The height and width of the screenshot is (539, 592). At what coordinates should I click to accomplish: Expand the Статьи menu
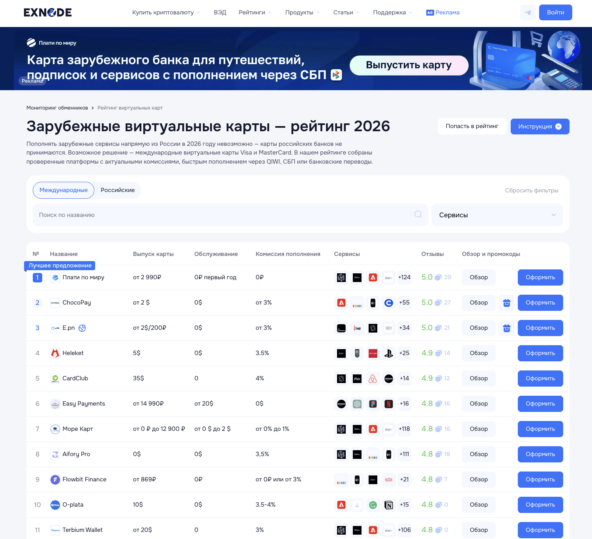[x=346, y=12]
